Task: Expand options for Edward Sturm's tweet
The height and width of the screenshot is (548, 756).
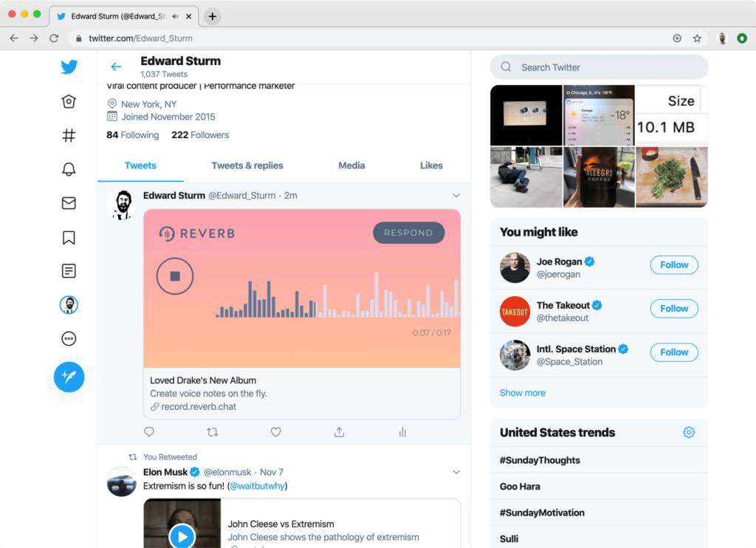Action: coord(456,196)
